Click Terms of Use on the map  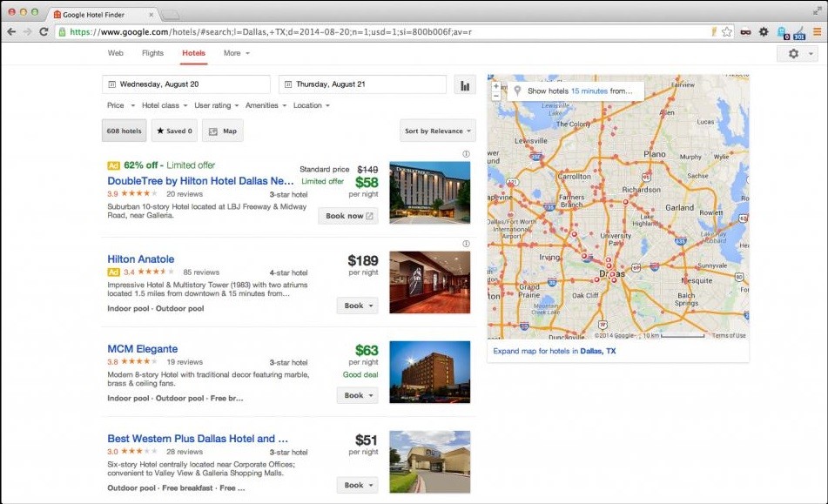[x=729, y=335]
